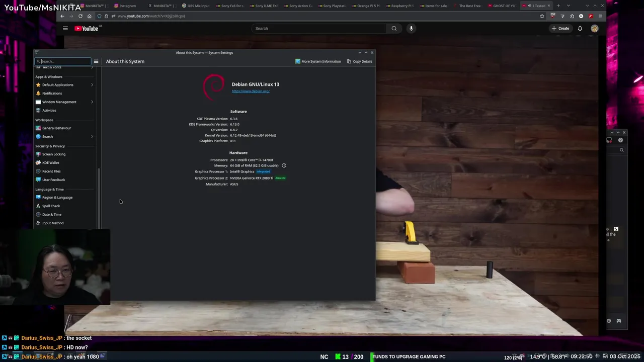The image size is (644, 362).
Task: Select General Behaviour in the sidebar
Action: [64, 128]
